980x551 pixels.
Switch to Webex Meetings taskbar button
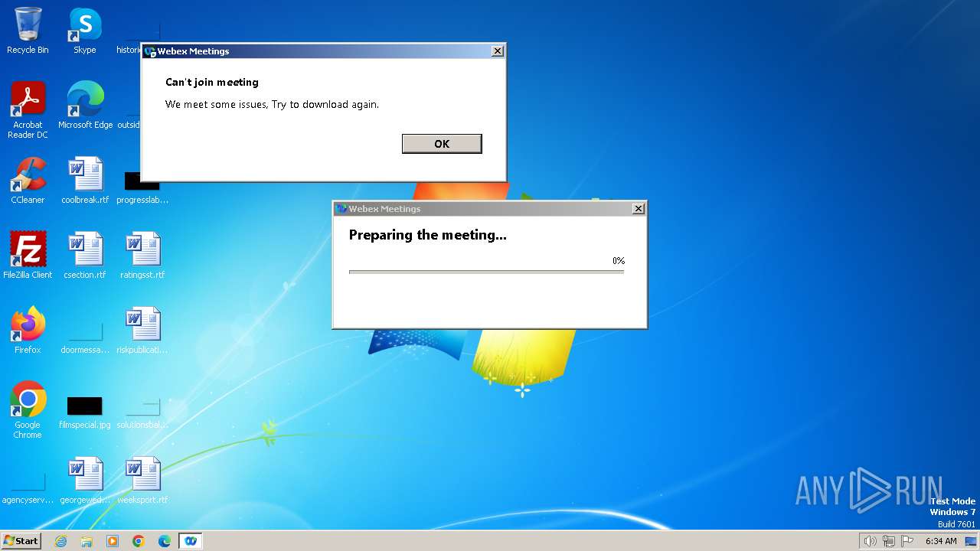[x=191, y=541]
